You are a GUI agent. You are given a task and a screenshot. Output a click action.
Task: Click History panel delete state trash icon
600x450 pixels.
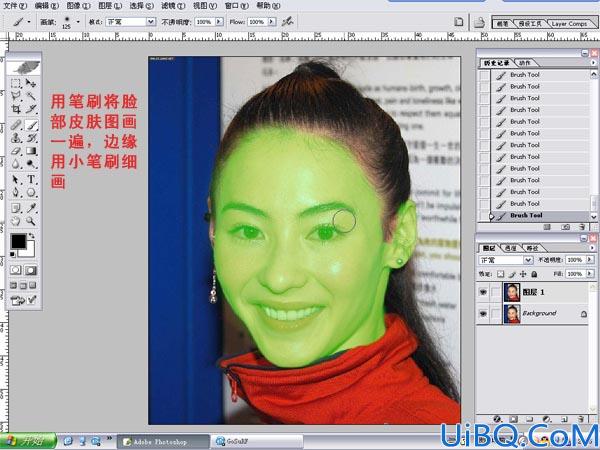point(582,227)
